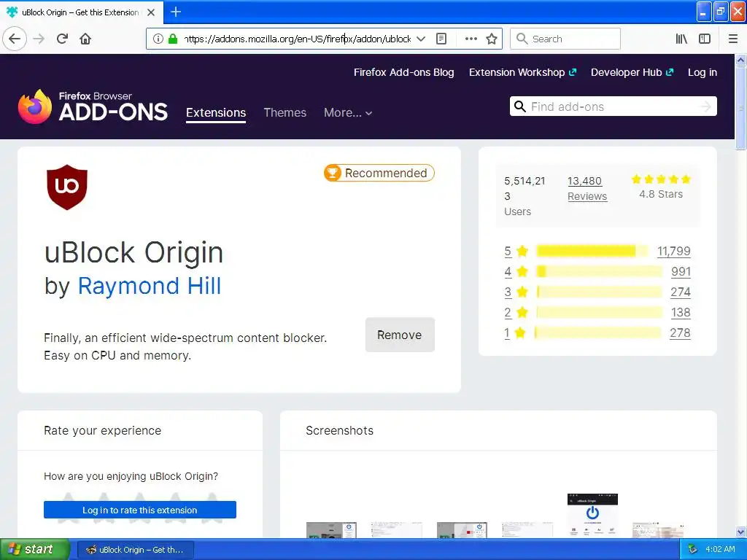The height and width of the screenshot is (560, 747).
Task: Open author Raymond Hill's profile
Action: coord(149,286)
